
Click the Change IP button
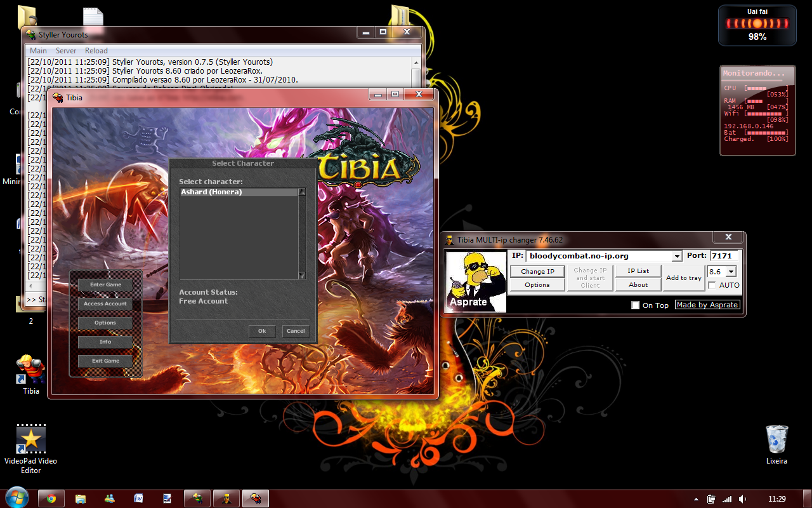537,271
